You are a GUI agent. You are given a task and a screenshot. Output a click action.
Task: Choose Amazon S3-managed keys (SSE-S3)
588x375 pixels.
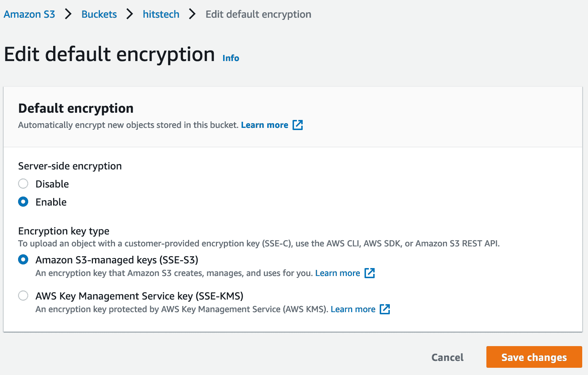point(23,260)
